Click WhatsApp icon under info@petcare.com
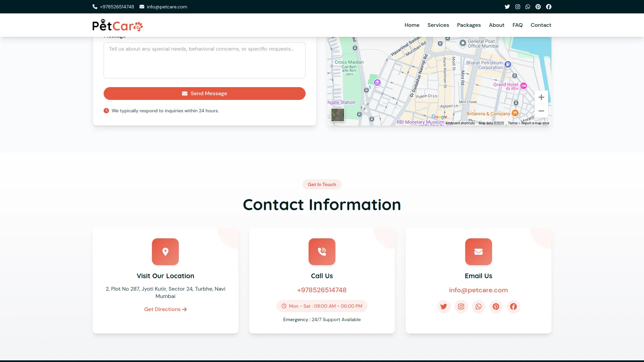The image size is (644, 362). coord(478,306)
